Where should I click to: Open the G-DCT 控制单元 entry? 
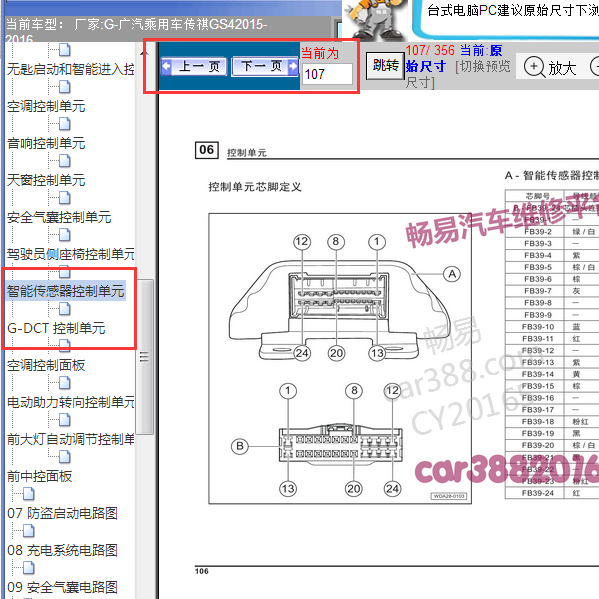click(56, 328)
